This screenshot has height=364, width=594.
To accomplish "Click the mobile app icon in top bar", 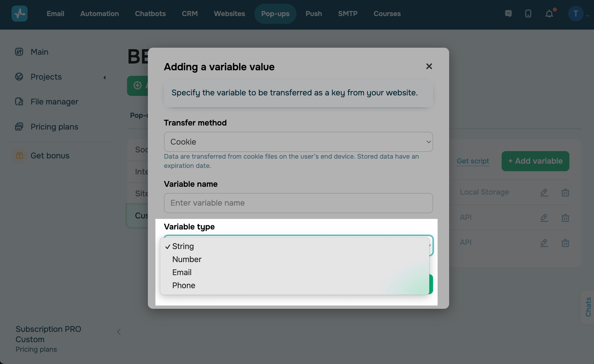I will 528,14.
